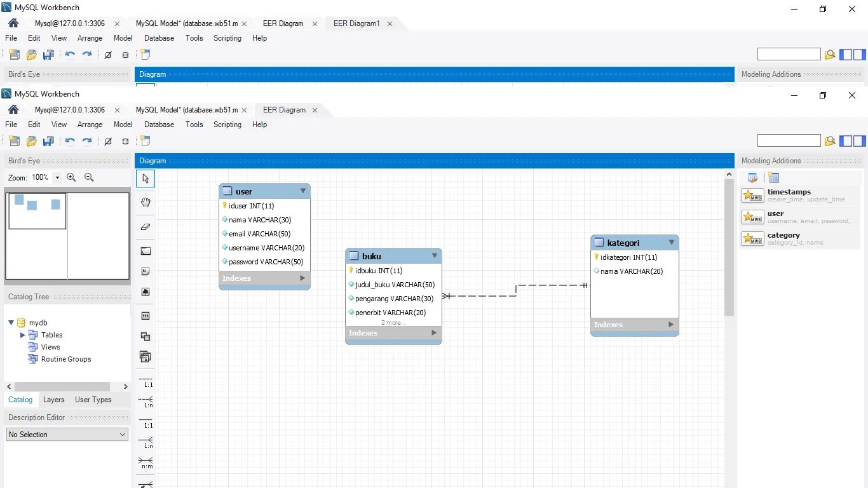Click the diagram vertical scrollbar
Image resolution: width=868 pixels, height=488 pixels.
point(729,247)
